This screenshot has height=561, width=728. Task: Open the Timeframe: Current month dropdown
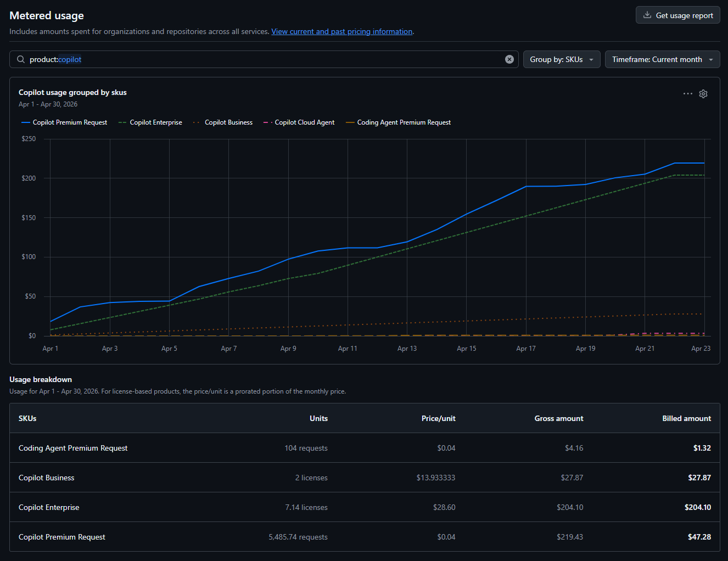coord(662,59)
